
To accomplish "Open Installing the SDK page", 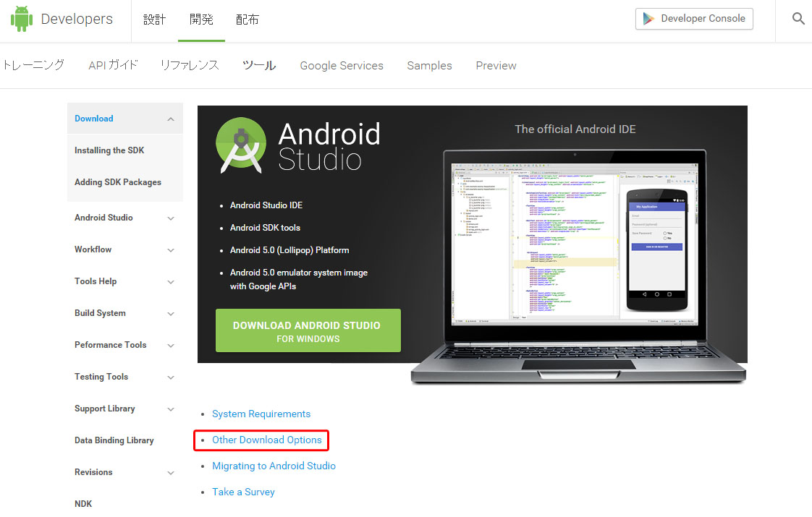I will pyautogui.click(x=109, y=150).
